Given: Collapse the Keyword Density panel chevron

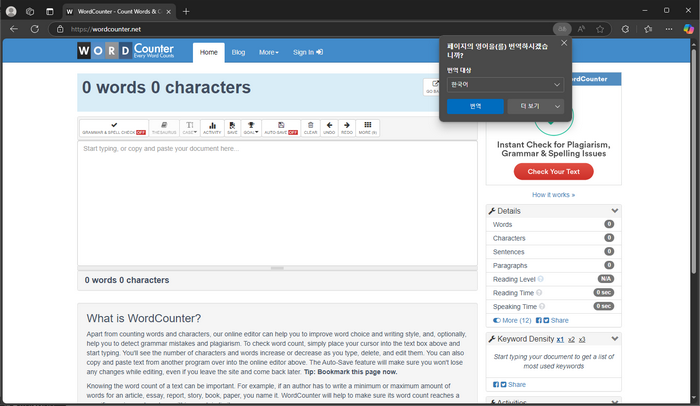Looking at the screenshot, I should tap(615, 339).
